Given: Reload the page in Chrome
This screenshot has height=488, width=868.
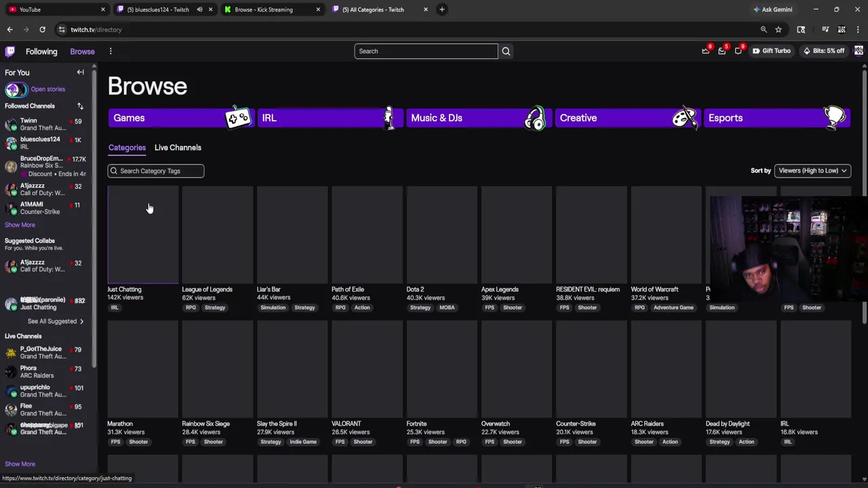Looking at the screenshot, I should click(x=42, y=30).
